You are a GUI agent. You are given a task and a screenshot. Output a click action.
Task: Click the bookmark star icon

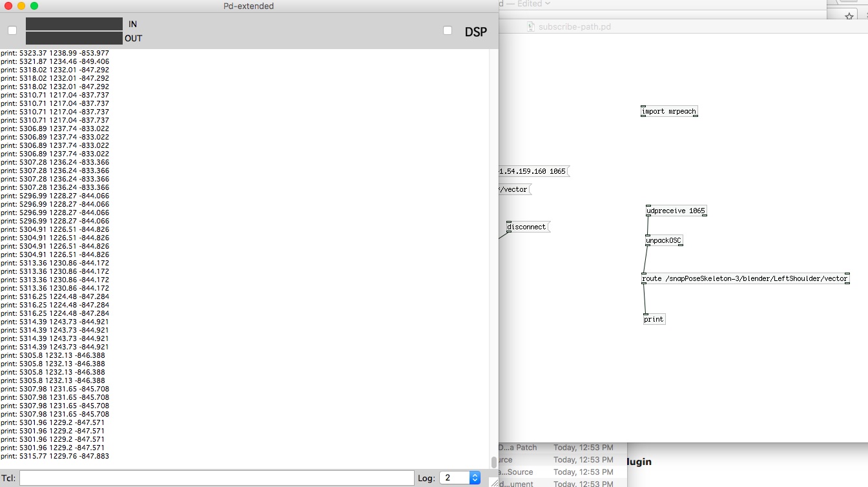849,17
